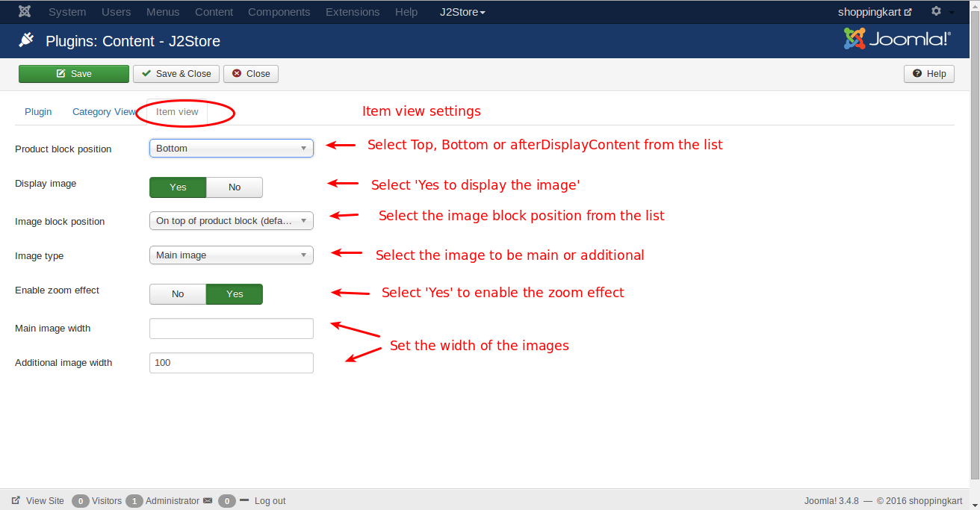Click the Joomla logo in the top-left corner
Viewport: 980px width, 510px height.
tap(24, 11)
